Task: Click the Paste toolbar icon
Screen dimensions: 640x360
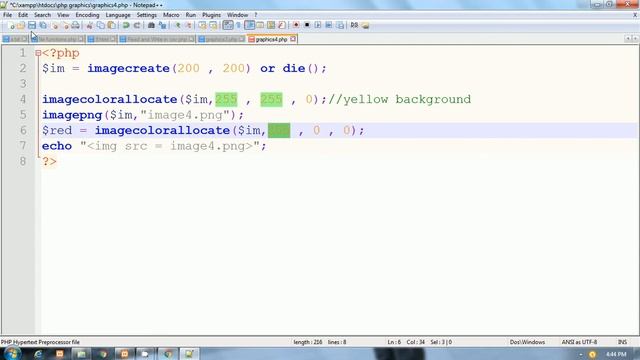Action: point(111,25)
